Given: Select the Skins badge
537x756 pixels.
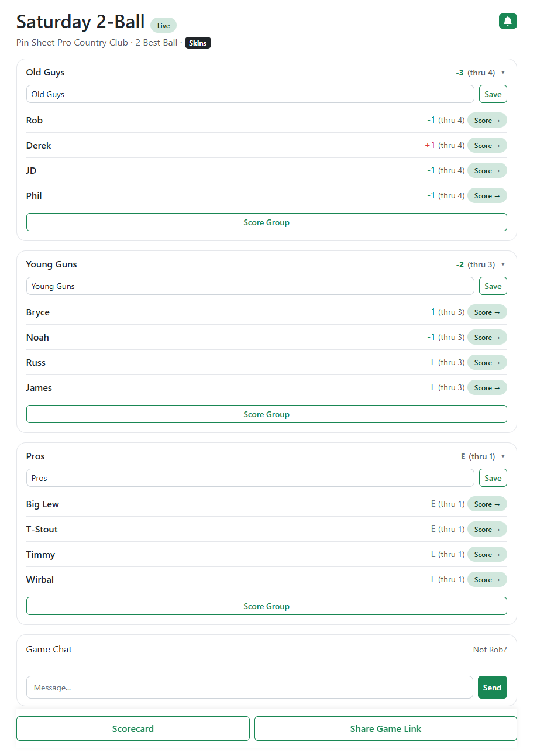Looking at the screenshot, I should [198, 42].
